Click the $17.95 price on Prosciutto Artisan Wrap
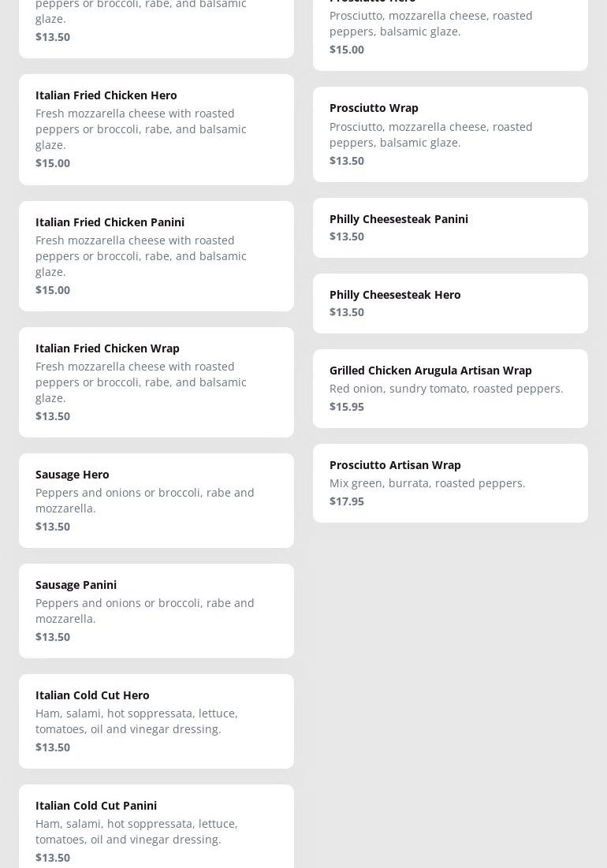The image size is (607, 868). click(x=347, y=501)
